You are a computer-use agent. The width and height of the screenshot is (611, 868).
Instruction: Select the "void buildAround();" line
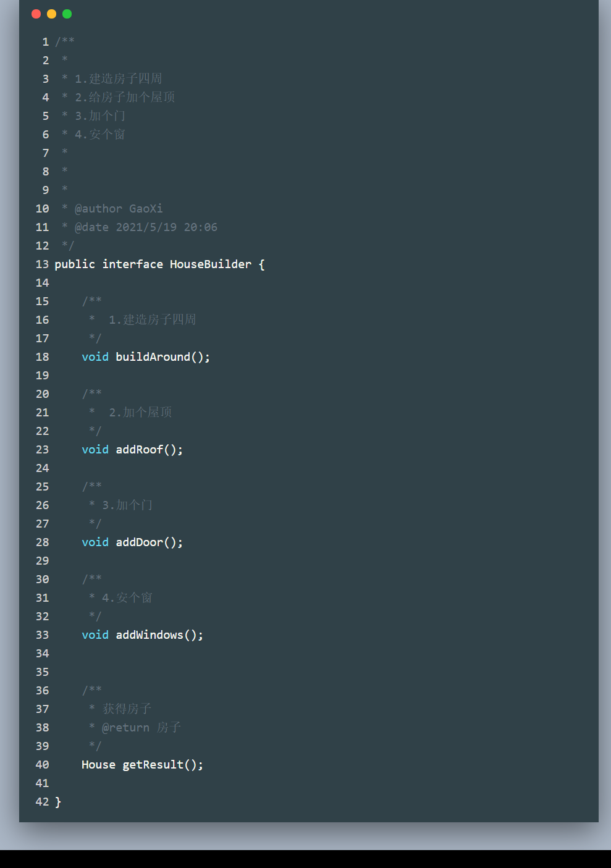tap(146, 357)
